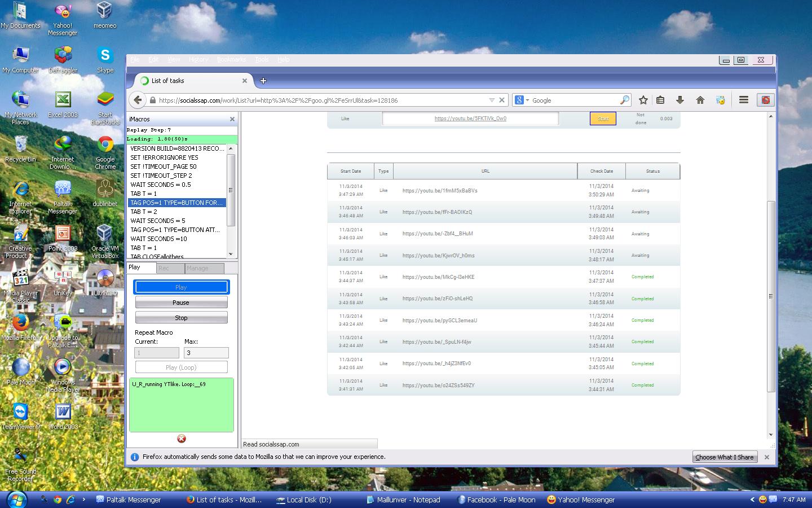This screenshot has height=508, width=812.
Task: Click the yellow Start button
Action: [x=603, y=119]
